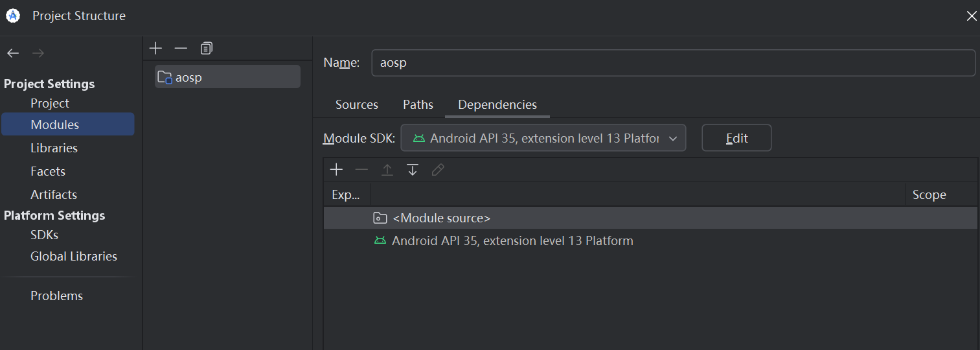
Task: Open SDKs platform settings
Action: [x=45, y=235]
